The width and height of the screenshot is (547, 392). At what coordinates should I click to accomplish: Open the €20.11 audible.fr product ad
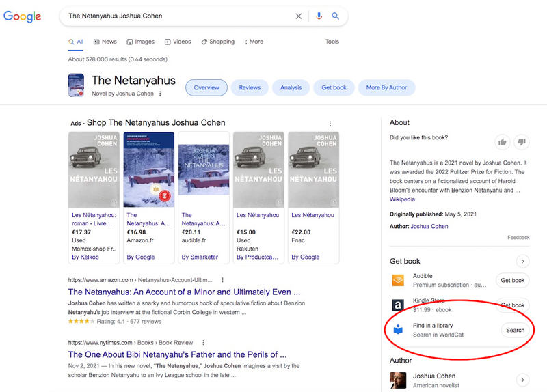point(204,197)
